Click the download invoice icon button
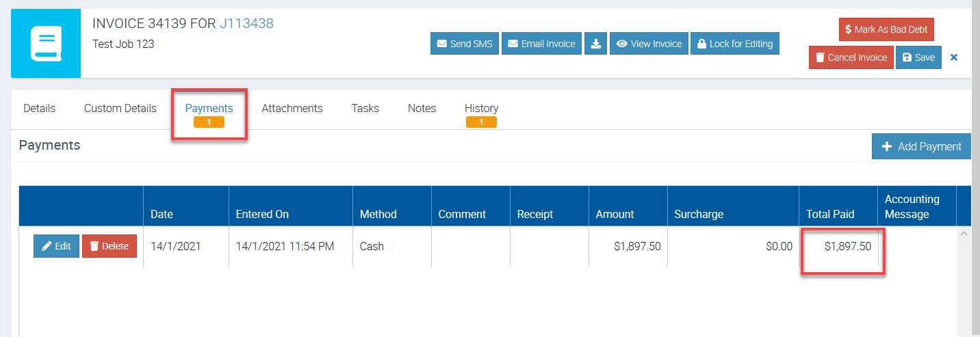Screen dimensions: 980x337 pyautogui.click(x=596, y=44)
